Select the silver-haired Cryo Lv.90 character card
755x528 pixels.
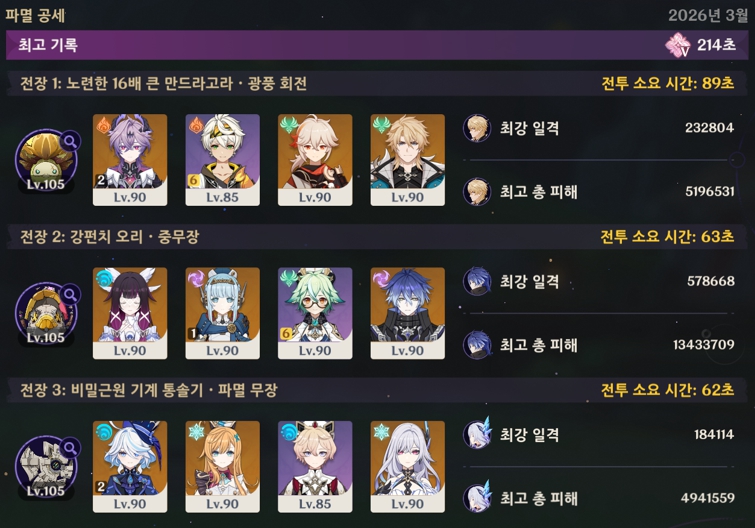(407, 467)
